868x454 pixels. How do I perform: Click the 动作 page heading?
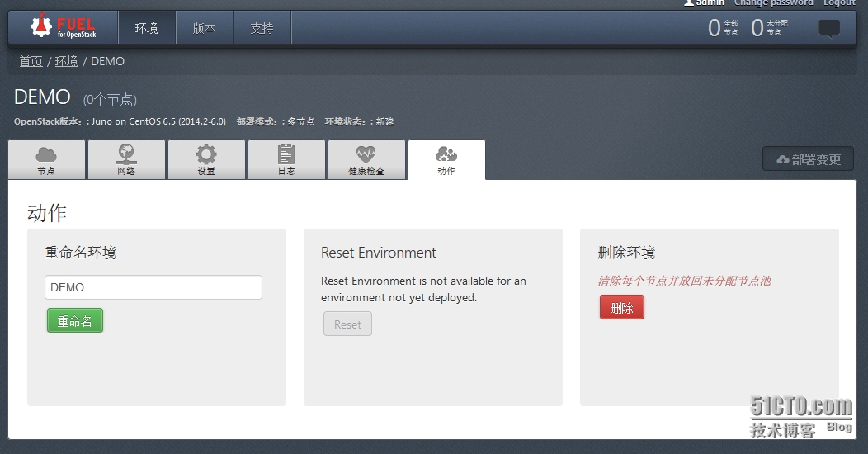47,213
